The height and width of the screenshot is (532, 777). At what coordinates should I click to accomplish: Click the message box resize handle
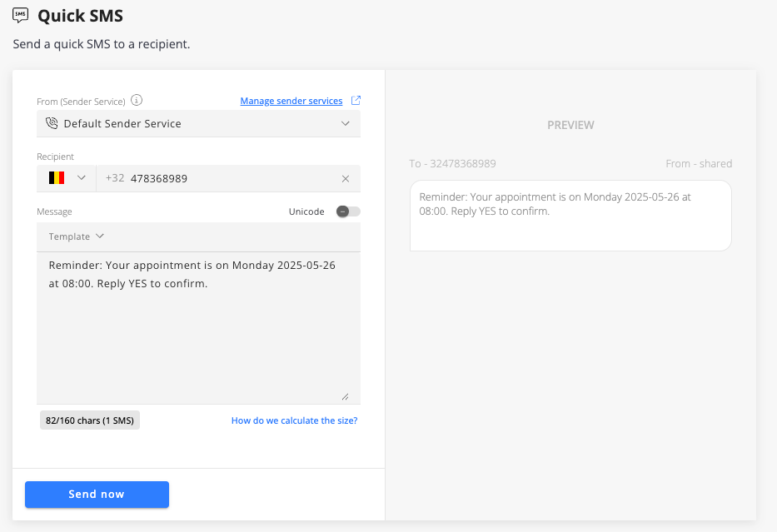point(346,396)
